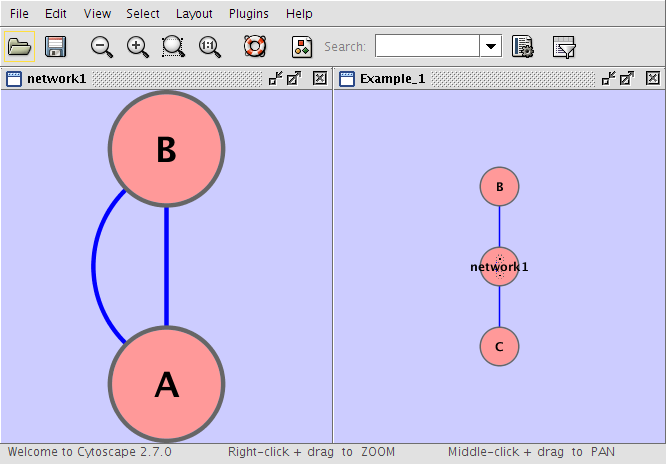The height and width of the screenshot is (464, 666).
Task: Click the Zoom In magnifier icon
Action: coord(137,46)
